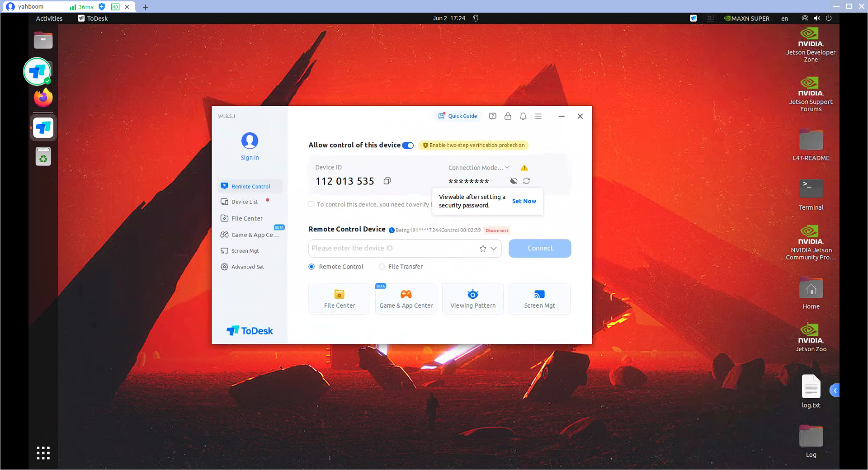This screenshot has height=470, width=868.
Task: Click the user avatar icon
Action: [250, 141]
